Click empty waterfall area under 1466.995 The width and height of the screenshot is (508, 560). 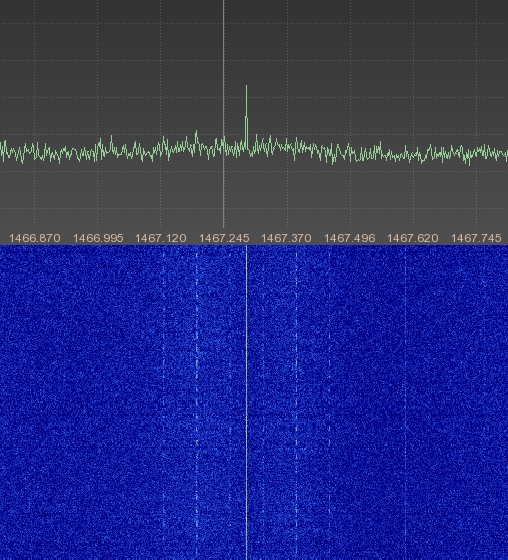click(98, 402)
